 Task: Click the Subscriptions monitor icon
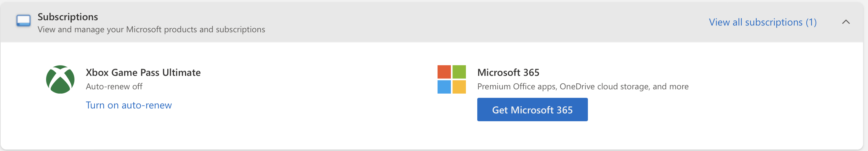(23, 21)
